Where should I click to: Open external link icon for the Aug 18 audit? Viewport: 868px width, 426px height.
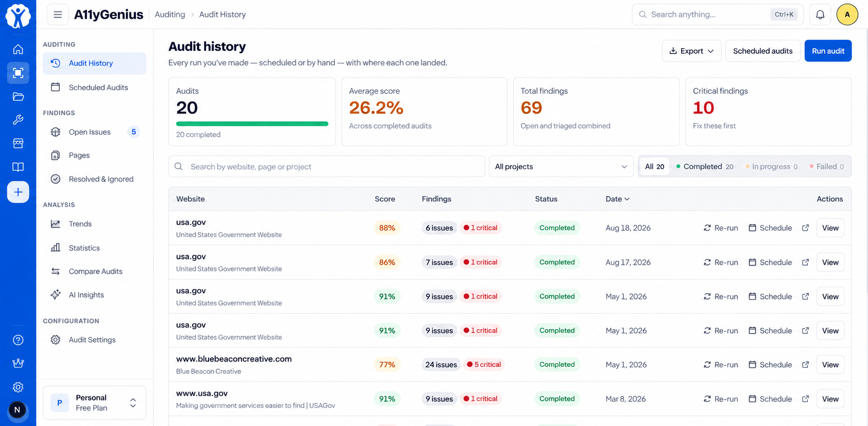[x=805, y=228]
